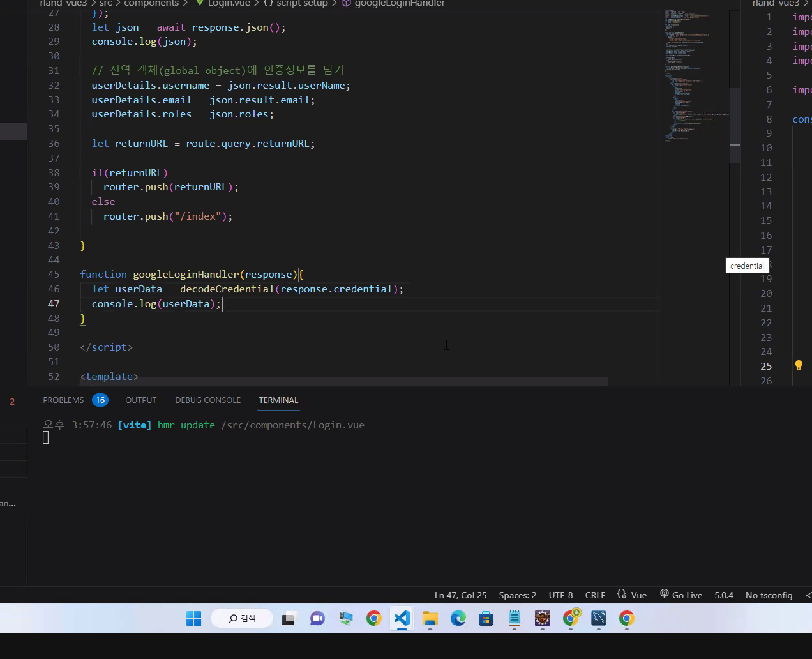Click 'if(returnURL)' on line 38

[130, 172]
